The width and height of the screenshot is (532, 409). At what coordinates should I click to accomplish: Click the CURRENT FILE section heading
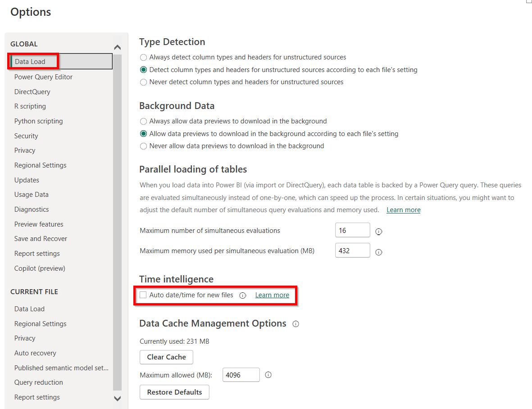click(34, 291)
